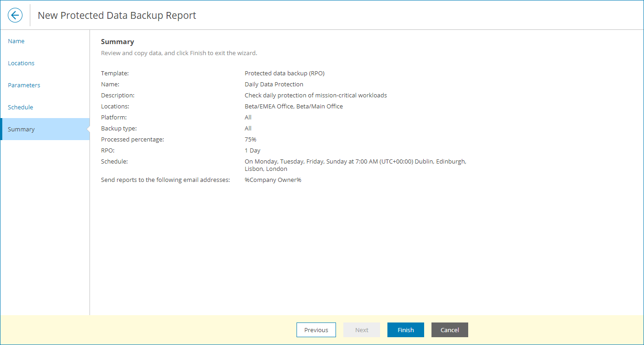Click the disabled Next button

pyautogui.click(x=362, y=330)
